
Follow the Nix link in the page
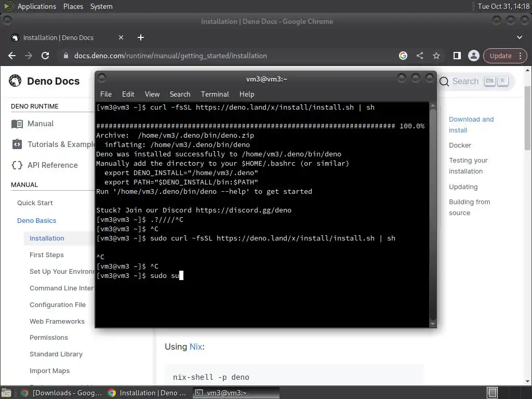196,347
